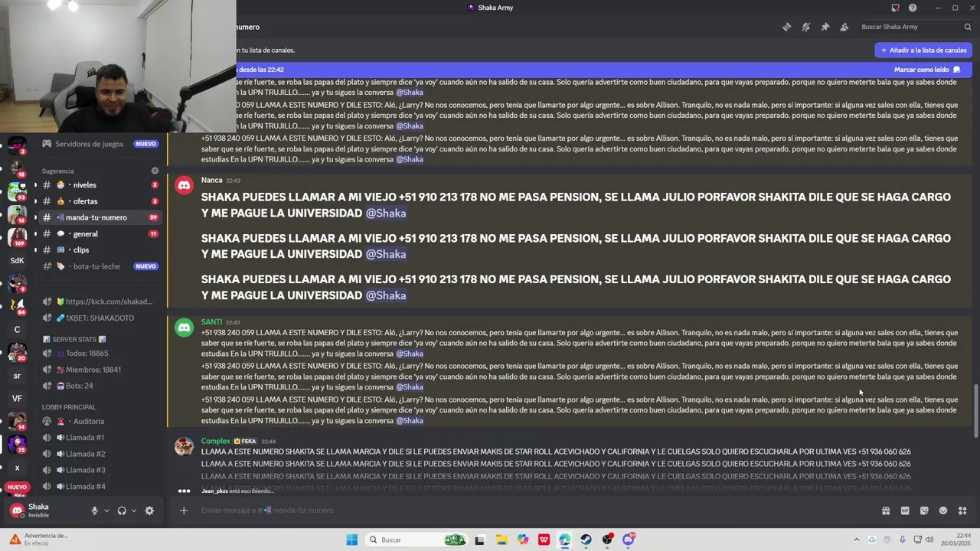Click Nanca's avatar in chat
The width and height of the screenshot is (980, 551).
[184, 185]
